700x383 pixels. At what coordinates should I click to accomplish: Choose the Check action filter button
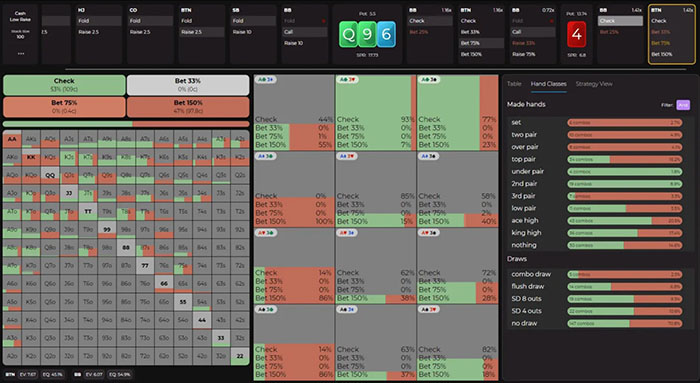click(x=64, y=85)
